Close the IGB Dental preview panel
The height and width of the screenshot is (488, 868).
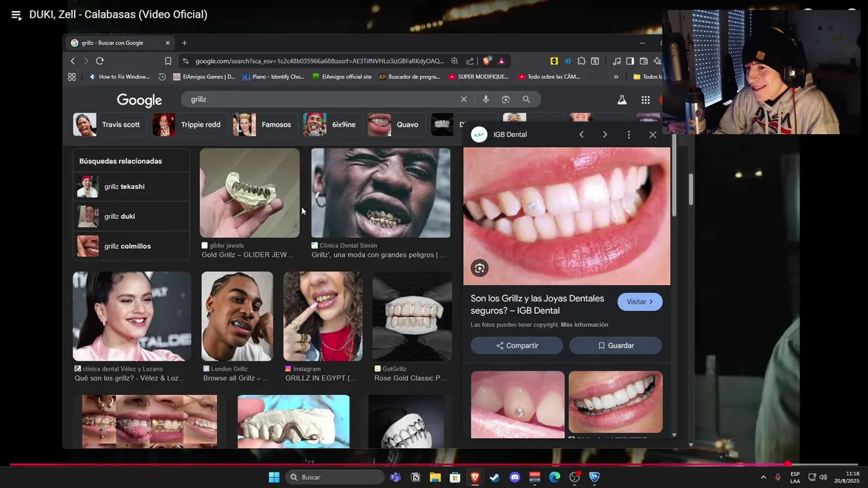[x=652, y=135]
